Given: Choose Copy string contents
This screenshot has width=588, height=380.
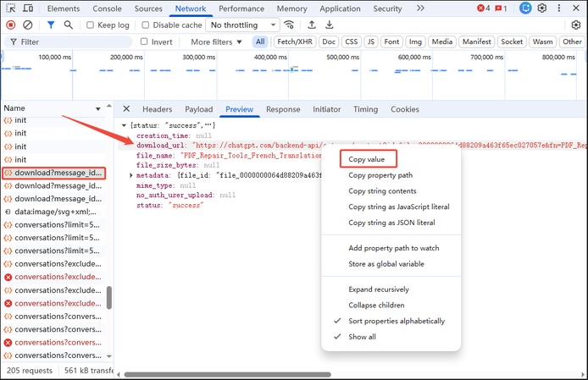Looking at the screenshot, I should pyautogui.click(x=382, y=190).
